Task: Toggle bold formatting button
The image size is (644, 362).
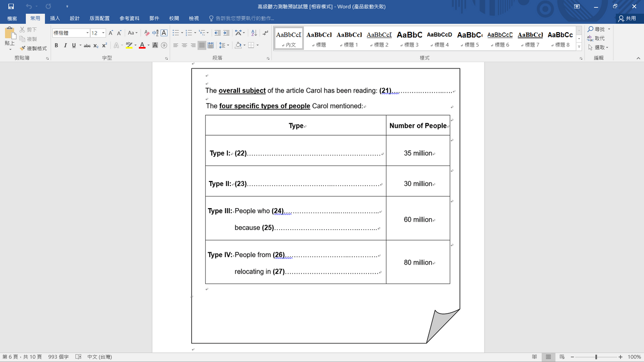Action: tap(56, 45)
